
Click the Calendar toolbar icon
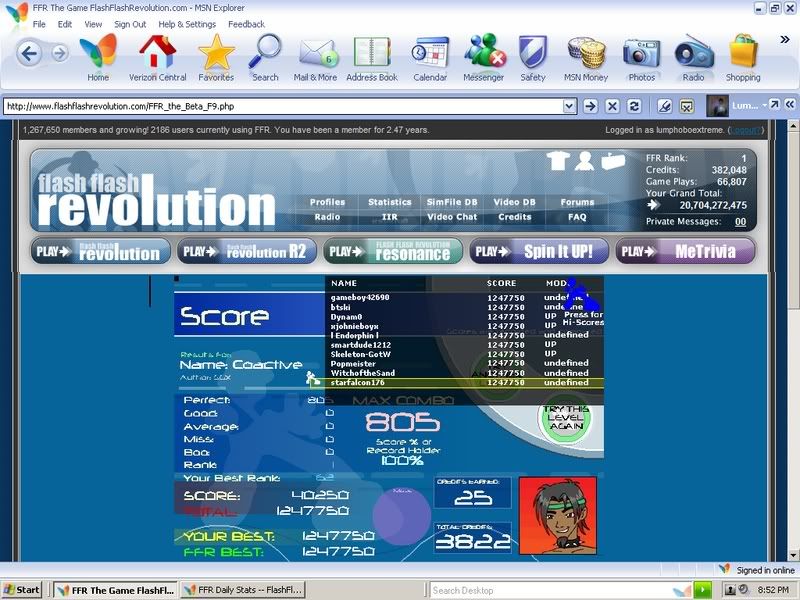point(430,56)
